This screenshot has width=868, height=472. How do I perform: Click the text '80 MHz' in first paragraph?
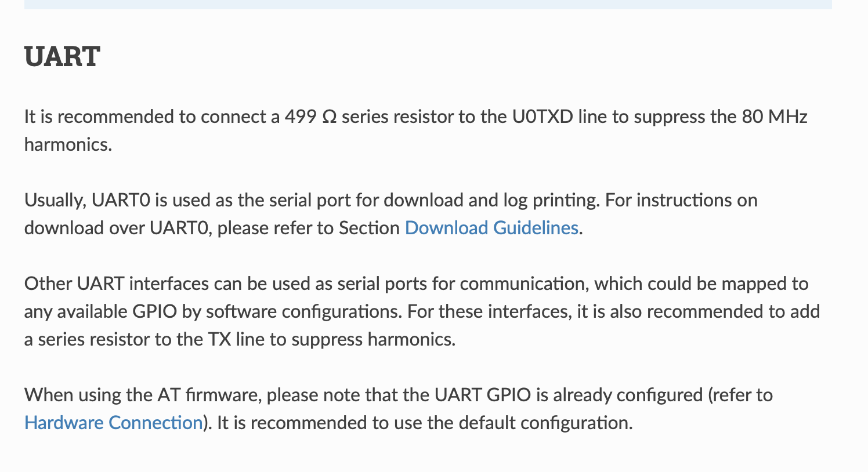(775, 117)
